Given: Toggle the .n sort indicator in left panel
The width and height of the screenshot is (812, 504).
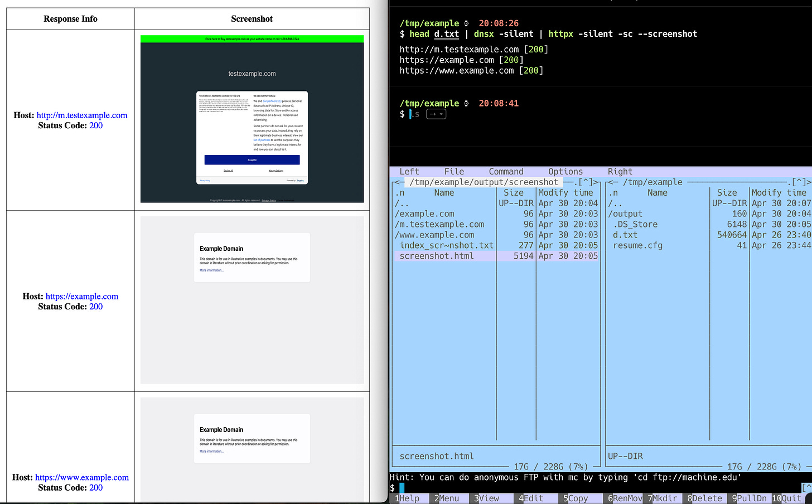Looking at the screenshot, I should [x=400, y=193].
